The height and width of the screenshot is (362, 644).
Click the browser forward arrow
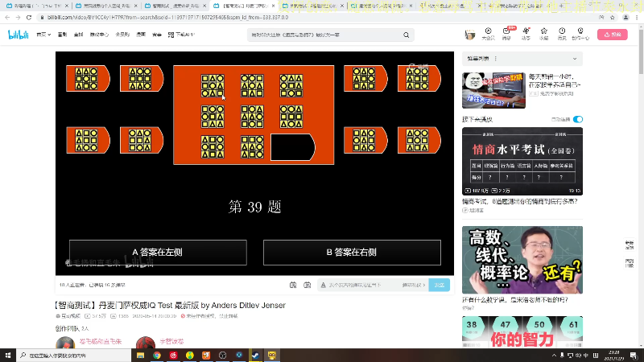tap(18, 18)
